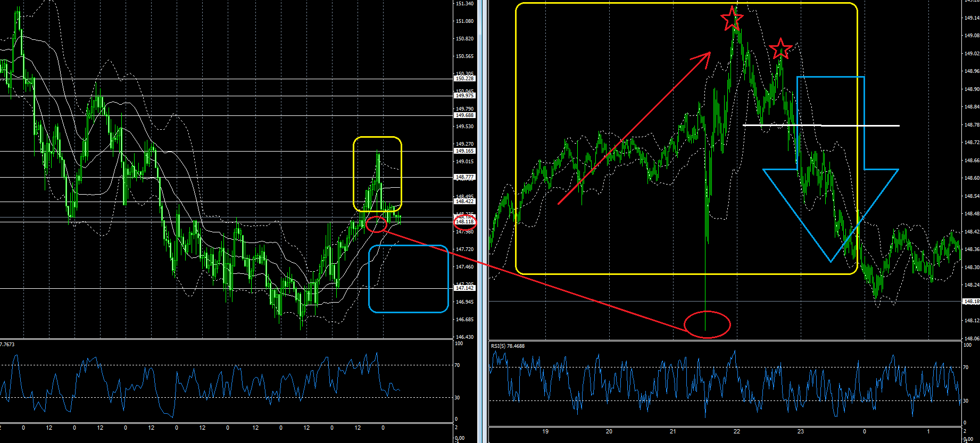
Task: Click the hour 20 label on right time axis
Action: click(609, 431)
